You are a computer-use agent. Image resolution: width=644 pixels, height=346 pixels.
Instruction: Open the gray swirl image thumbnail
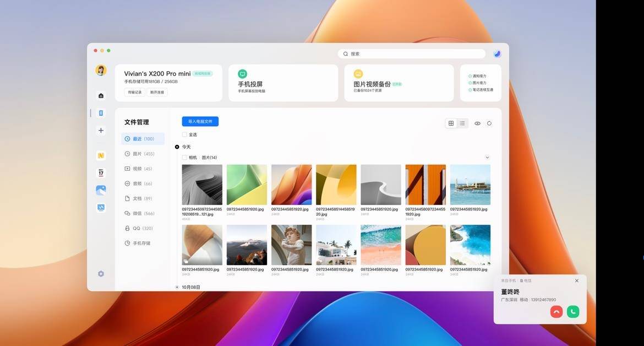(x=202, y=185)
